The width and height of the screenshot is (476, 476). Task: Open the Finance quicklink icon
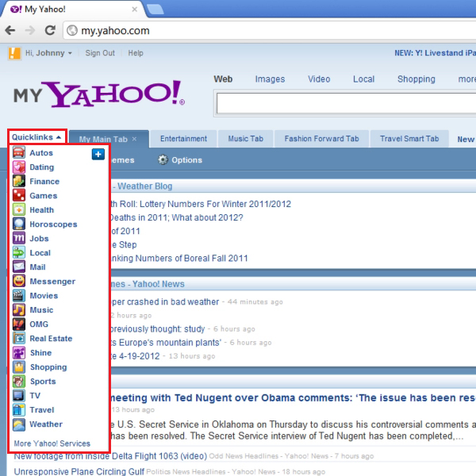click(19, 181)
